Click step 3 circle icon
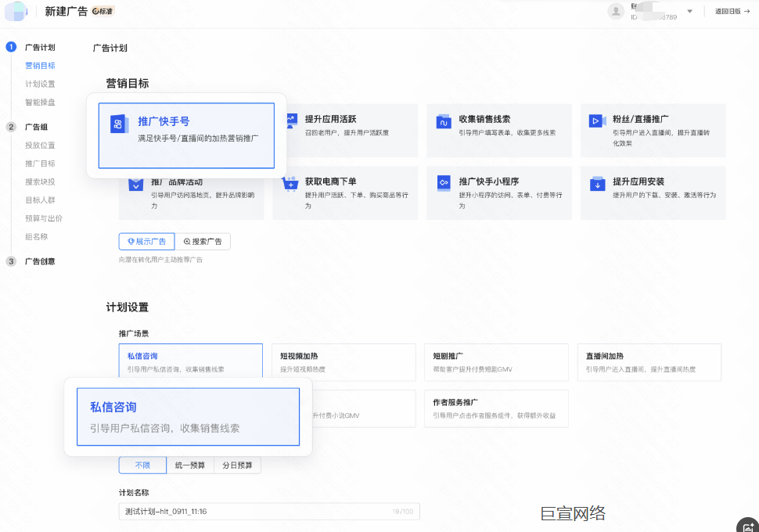This screenshot has width=759, height=532. click(x=11, y=261)
